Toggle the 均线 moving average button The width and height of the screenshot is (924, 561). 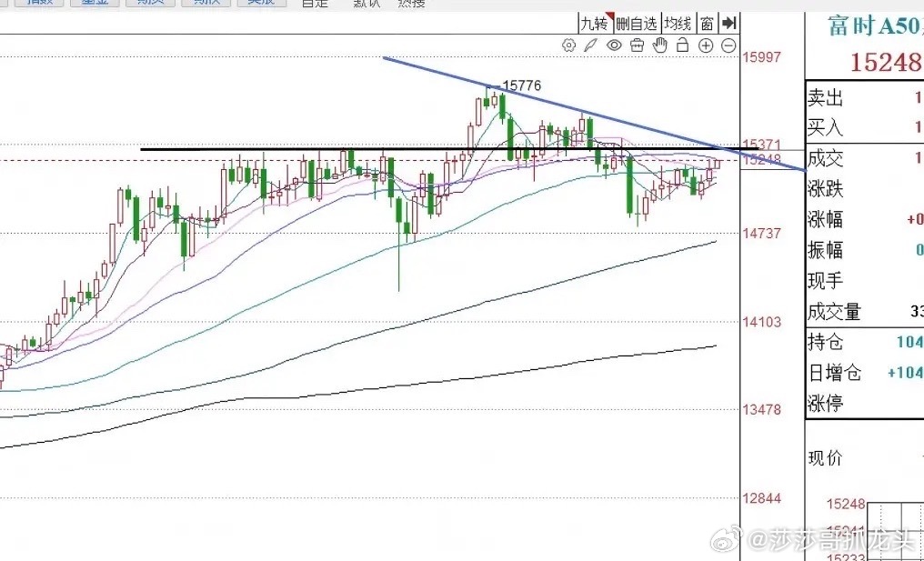(678, 24)
